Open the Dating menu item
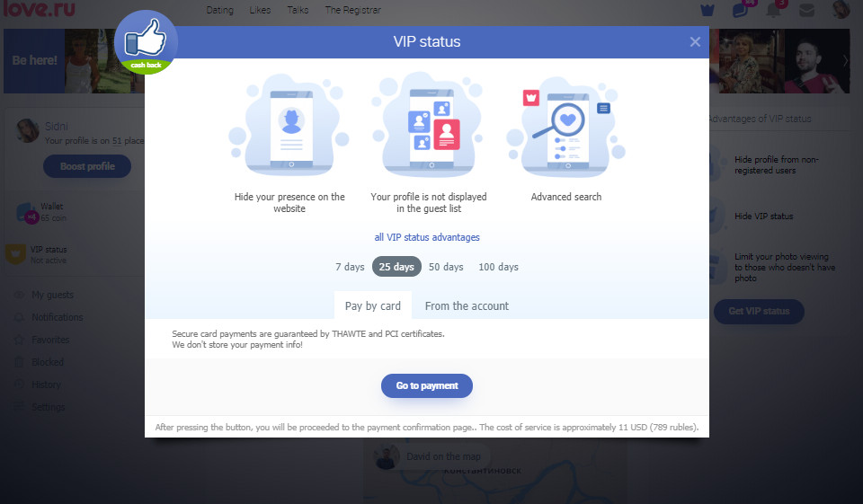 click(219, 11)
